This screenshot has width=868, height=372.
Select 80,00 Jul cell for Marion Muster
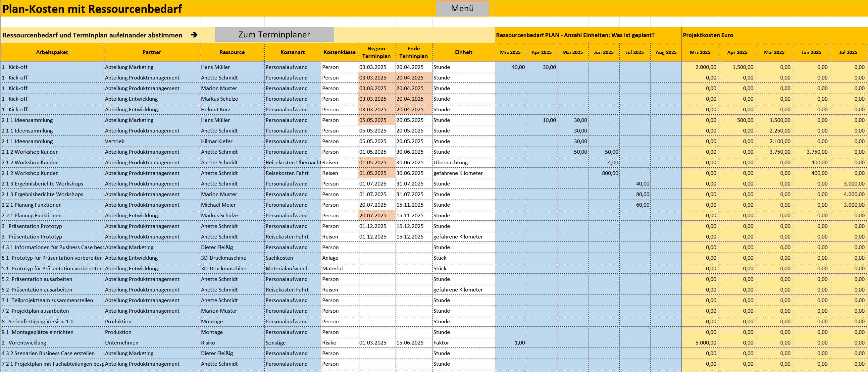point(635,194)
